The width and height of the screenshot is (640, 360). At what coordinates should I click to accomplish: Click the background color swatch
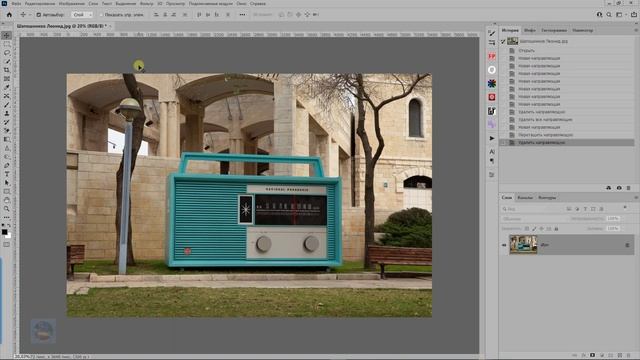(9, 236)
